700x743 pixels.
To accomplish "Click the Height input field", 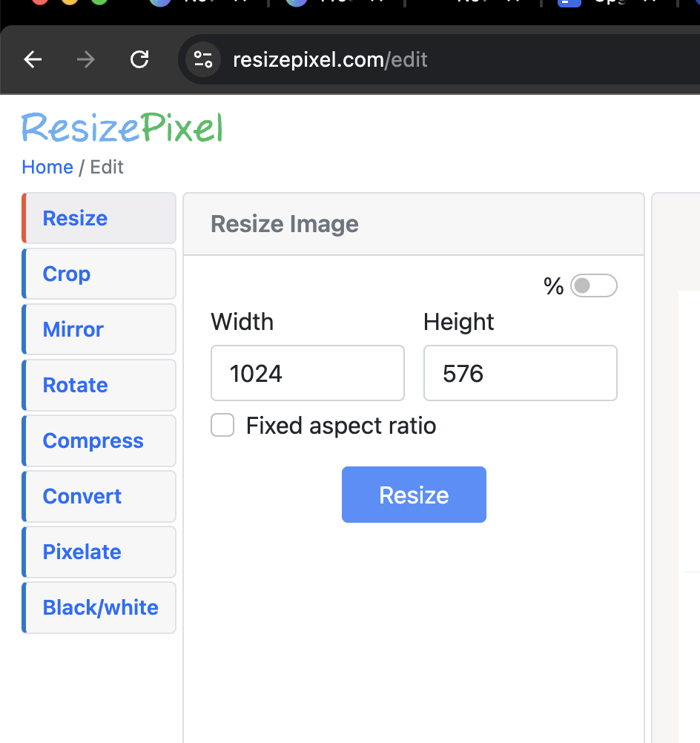I will click(x=521, y=373).
